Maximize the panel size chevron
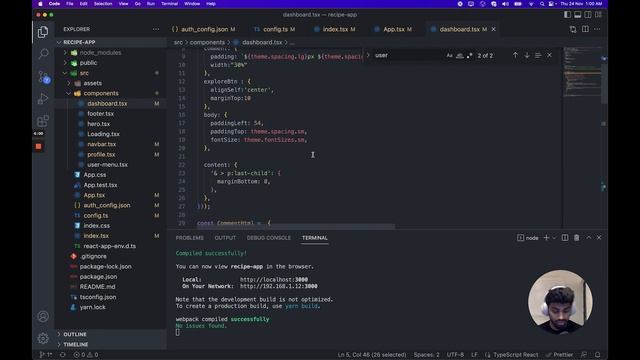This screenshot has width=640, height=360. (589, 238)
